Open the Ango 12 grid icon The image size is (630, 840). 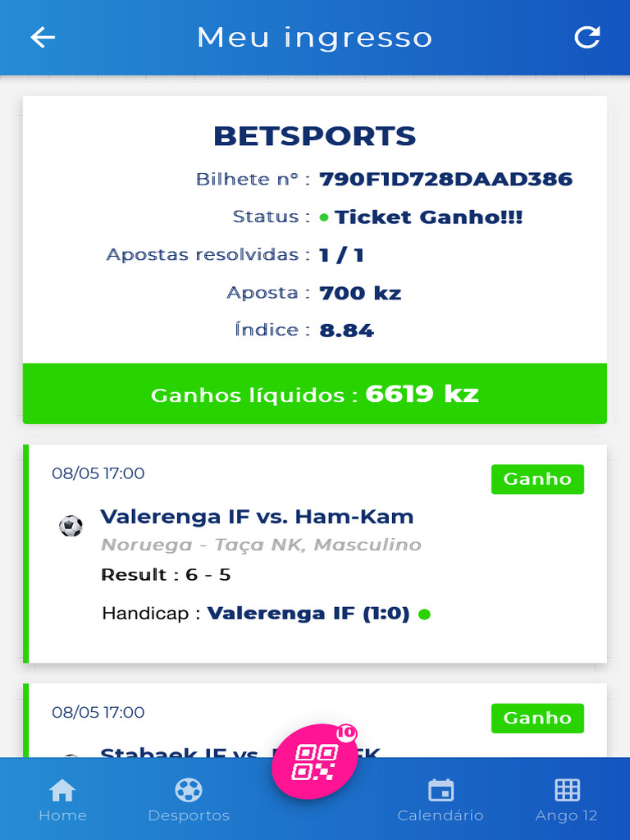(x=567, y=790)
